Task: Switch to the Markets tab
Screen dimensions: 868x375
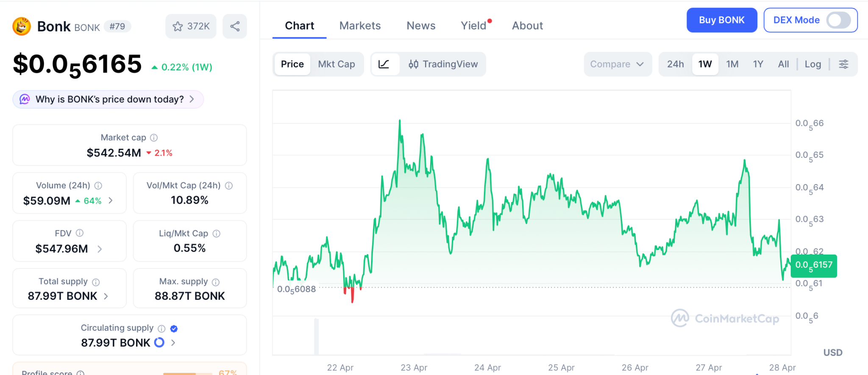Action: (x=360, y=26)
